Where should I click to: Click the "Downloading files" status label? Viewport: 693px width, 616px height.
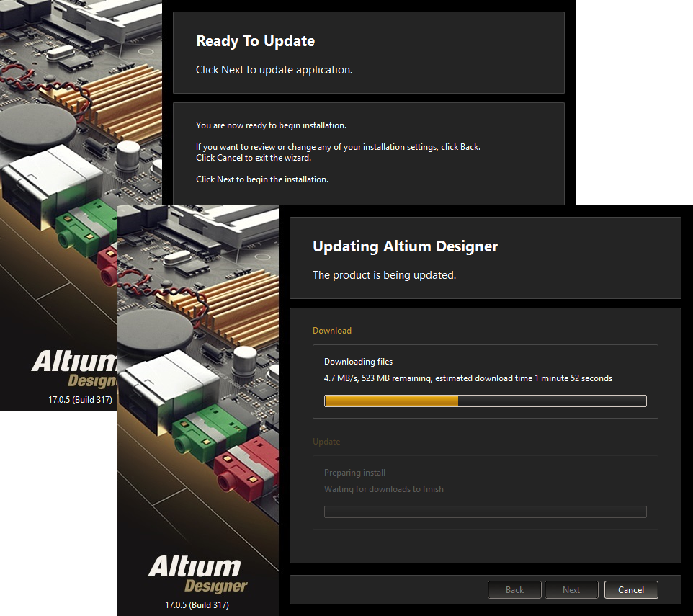coord(358,362)
